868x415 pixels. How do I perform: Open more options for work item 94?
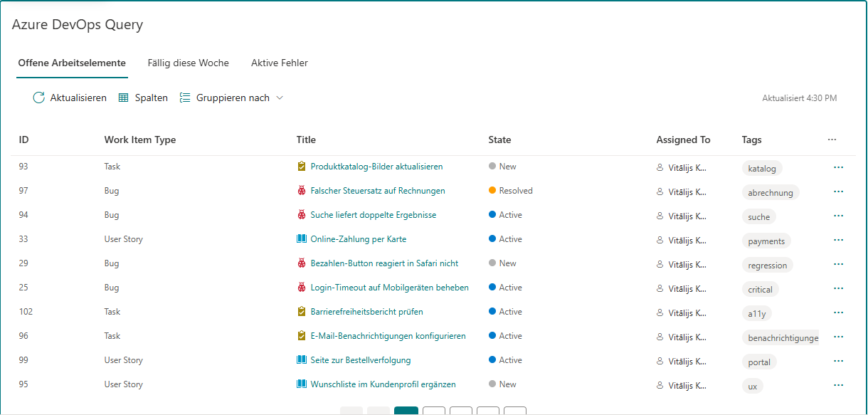pos(838,216)
